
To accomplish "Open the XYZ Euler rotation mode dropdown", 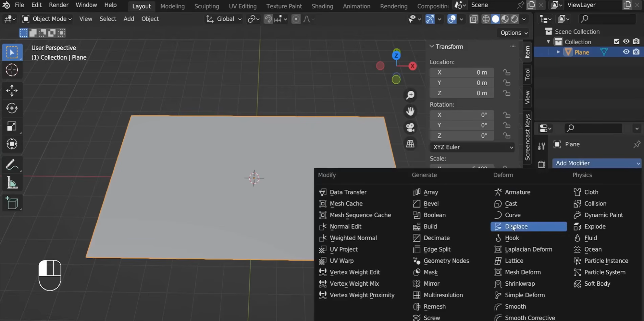I will (x=472, y=147).
